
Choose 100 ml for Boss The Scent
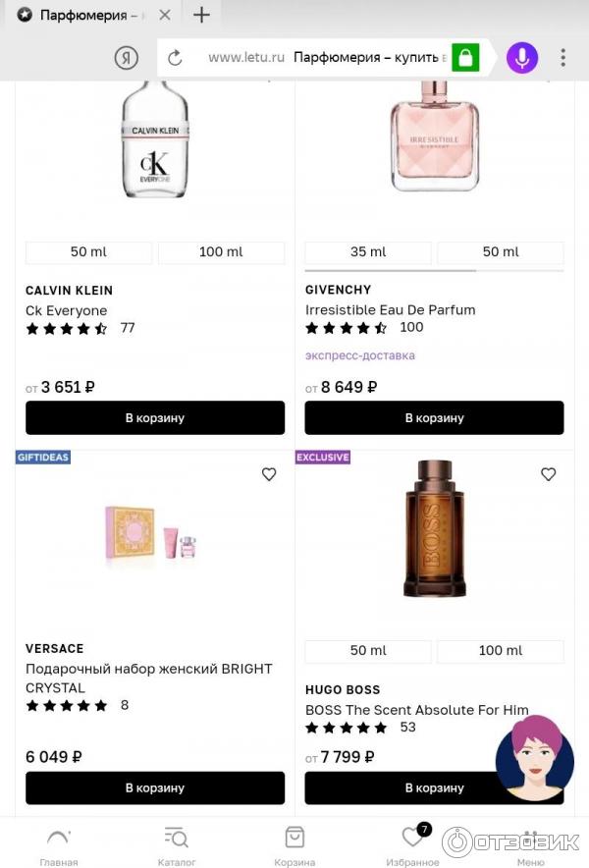click(500, 651)
